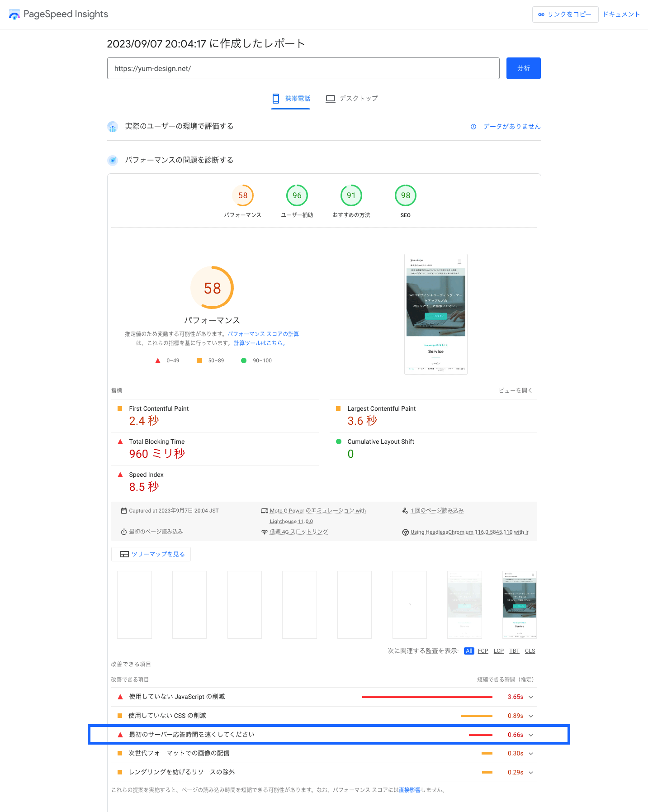
Task: Click the performance score 58 gauge
Action: tap(243, 195)
